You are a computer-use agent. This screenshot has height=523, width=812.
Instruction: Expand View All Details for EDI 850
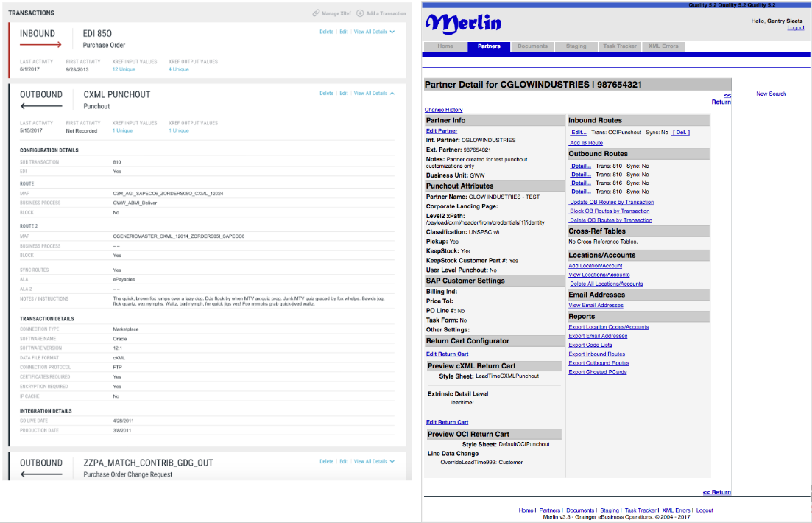click(374, 32)
